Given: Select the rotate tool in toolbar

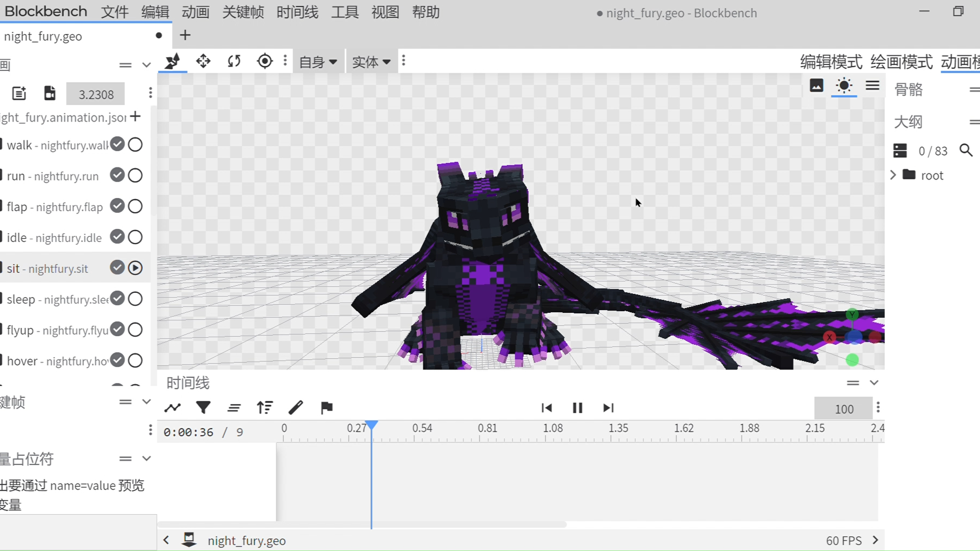Looking at the screenshot, I should 234,61.
